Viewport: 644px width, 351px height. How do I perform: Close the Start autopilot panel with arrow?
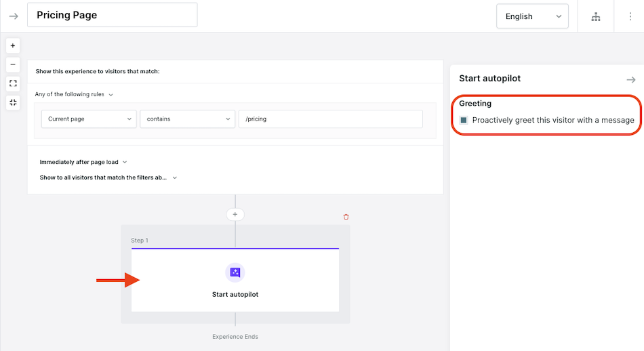(631, 80)
